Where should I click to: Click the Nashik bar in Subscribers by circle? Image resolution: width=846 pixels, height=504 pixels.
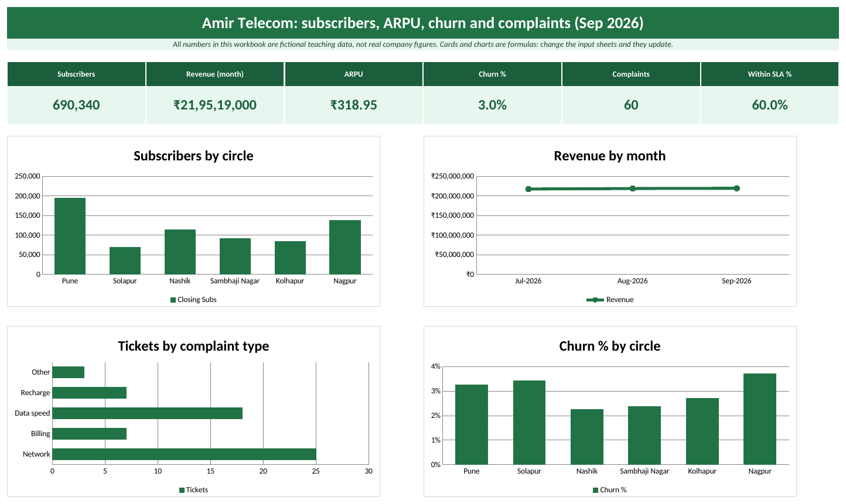pyautogui.click(x=180, y=252)
